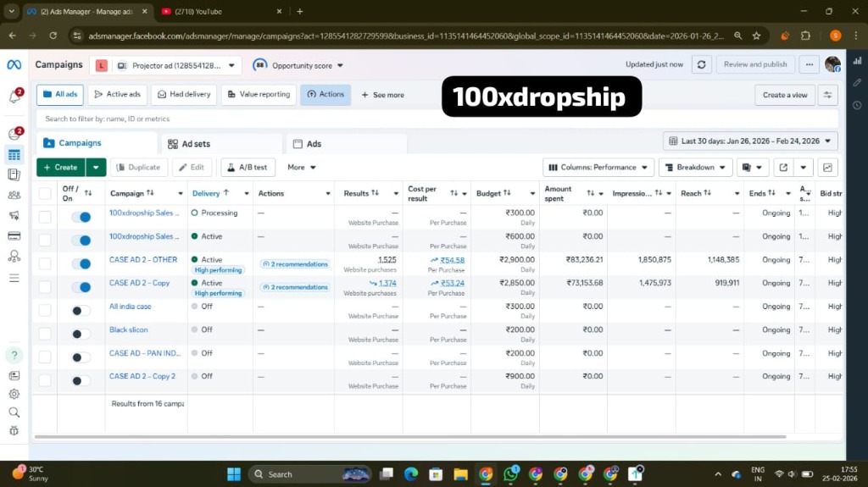Viewport: 868px width, 487px height.
Task: Open the Windows Start menu
Action: (234, 473)
